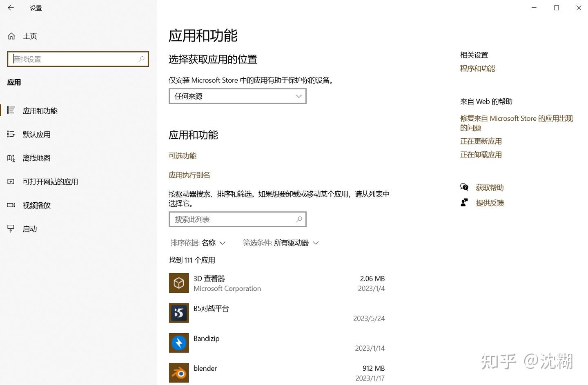The height and width of the screenshot is (385, 588).
Task: Click the 提供反馈 feedback icon
Action: coord(465,202)
